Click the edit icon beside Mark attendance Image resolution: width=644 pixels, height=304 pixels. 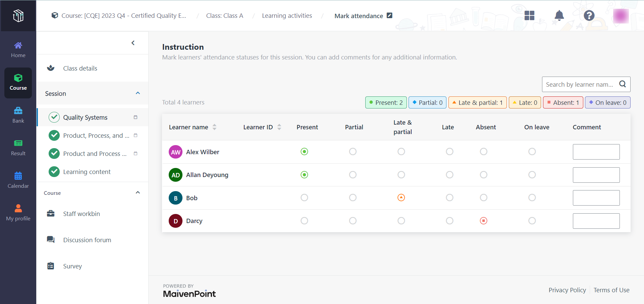(389, 15)
